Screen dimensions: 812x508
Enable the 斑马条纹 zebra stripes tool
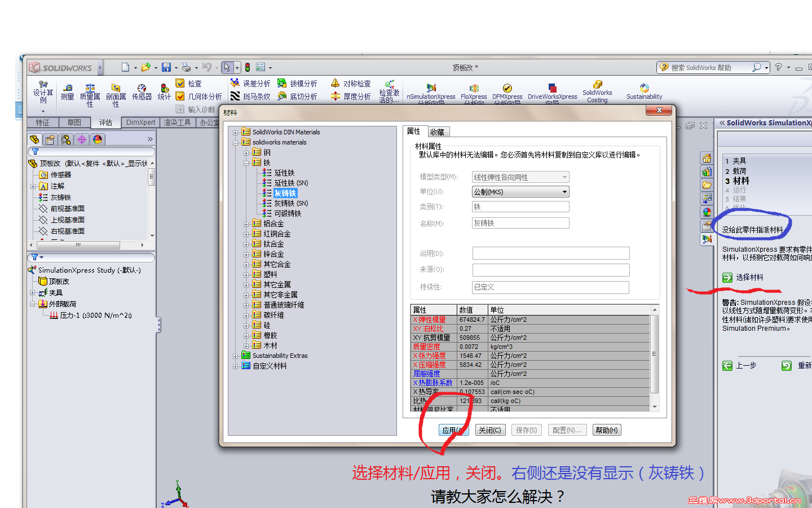tap(250, 97)
